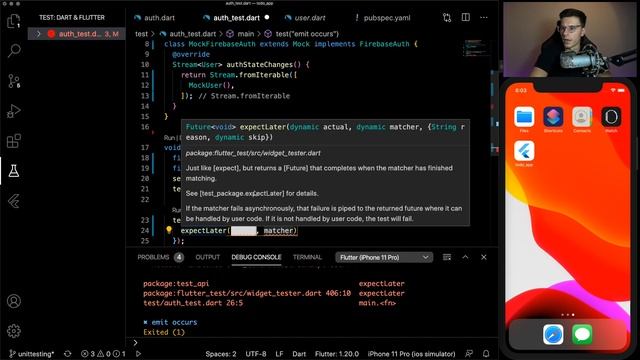640x360 pixels.
Task: Maximize the panel with the up chevron
Action: click(465, 257)
